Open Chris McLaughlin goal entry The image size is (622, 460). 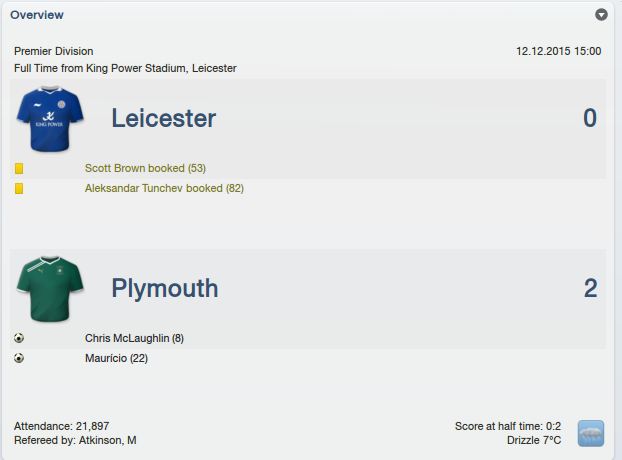click(x=134, y=338)
